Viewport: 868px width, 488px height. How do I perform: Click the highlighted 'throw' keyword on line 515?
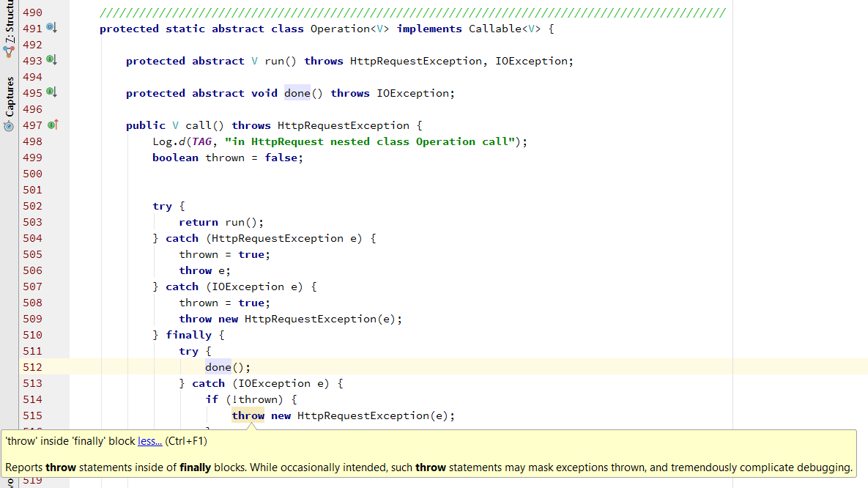click(x=248, y=415)
